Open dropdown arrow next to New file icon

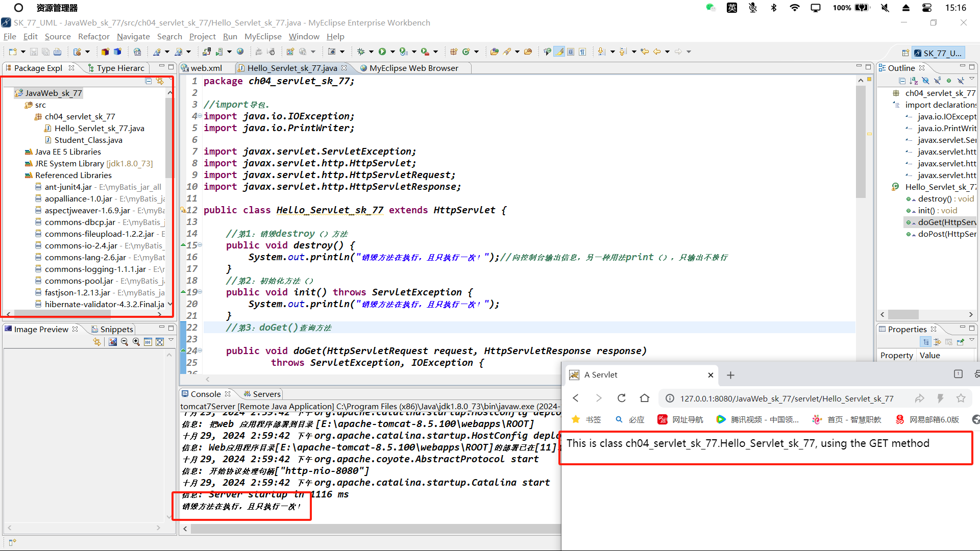coord(23,52)
